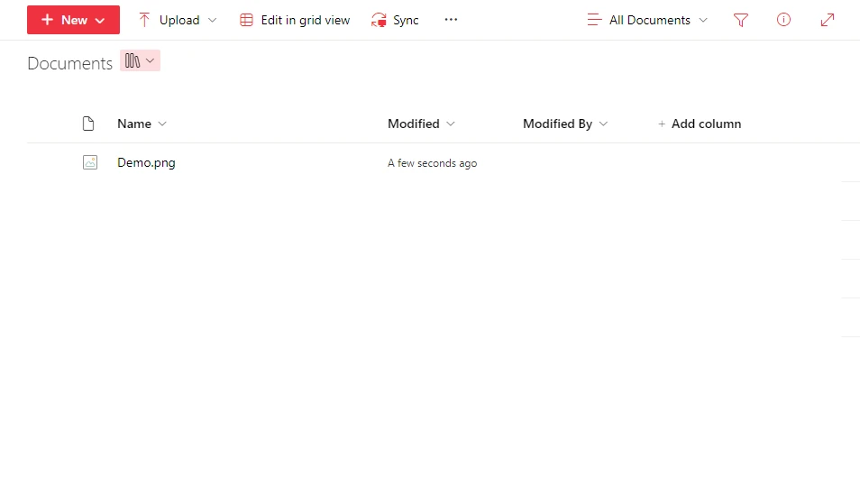Click the file type column header icon
Viewport: 860px width, 504px height.
pyautogui.click(x=88, y=124)
